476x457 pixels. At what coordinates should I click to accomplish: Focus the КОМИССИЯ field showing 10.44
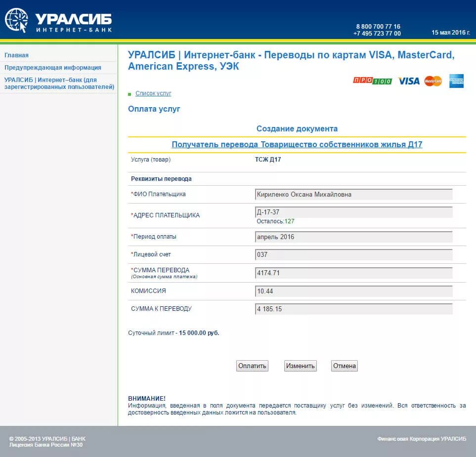click(x=353, y=291)
